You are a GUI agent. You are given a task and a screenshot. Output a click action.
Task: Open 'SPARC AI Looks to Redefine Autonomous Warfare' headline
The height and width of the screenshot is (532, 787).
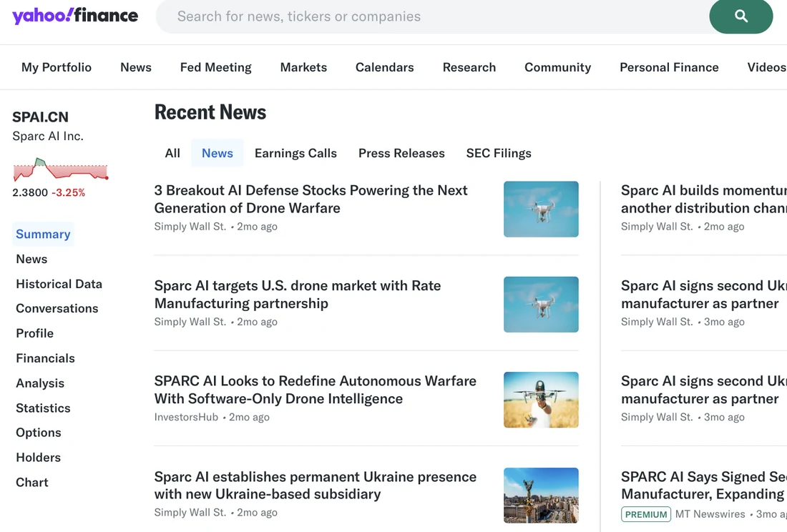[x=316, y=390]
